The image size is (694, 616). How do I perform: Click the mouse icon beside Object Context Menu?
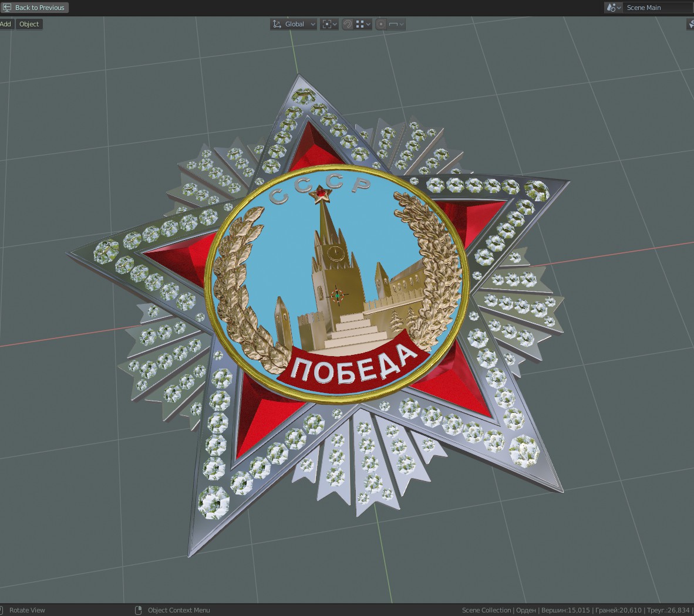[138, 610]
